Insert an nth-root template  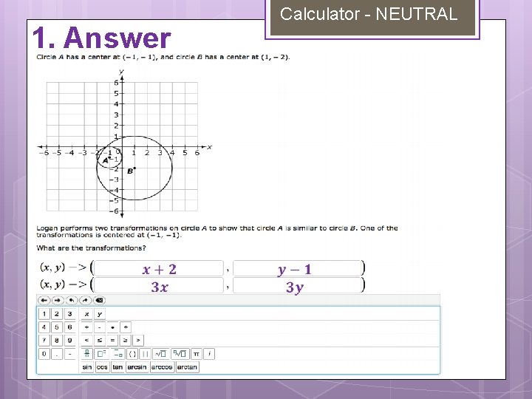(180, 354)
